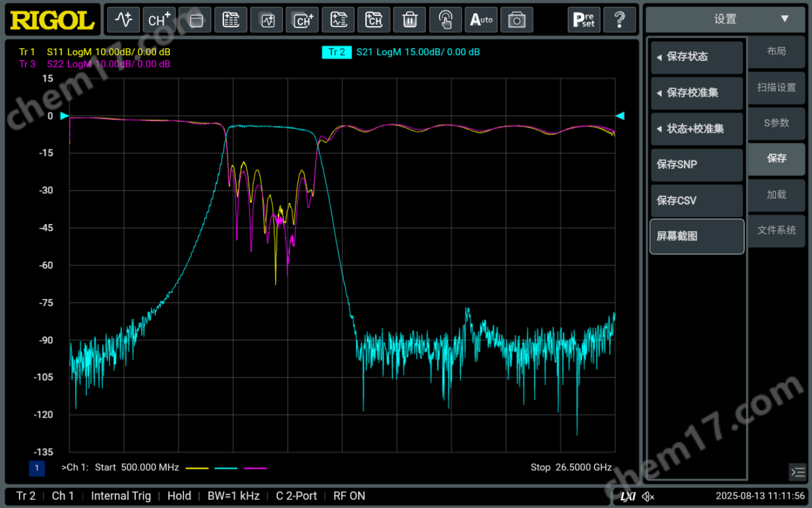Toggle the RF ON status indicator
This screenshot has width=812, height=508.
pyautogui.click(x=349, y=496)
